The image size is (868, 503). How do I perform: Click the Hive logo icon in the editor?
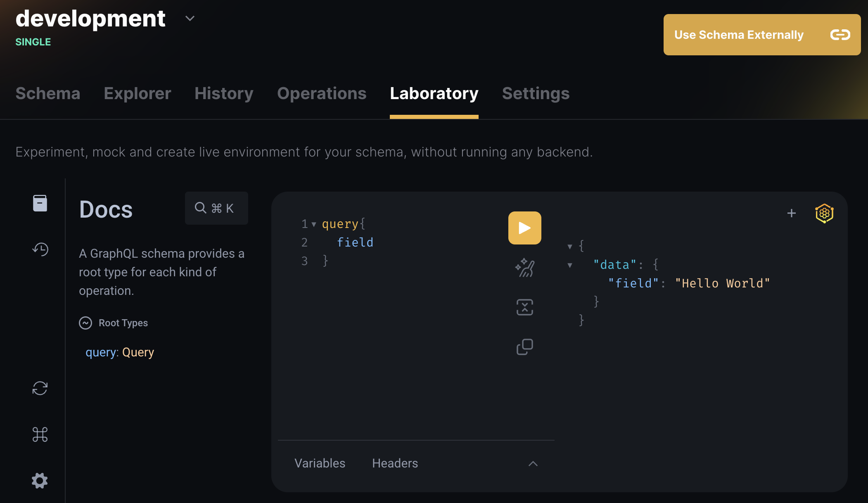pyautogui.click(x=824, y=213)
